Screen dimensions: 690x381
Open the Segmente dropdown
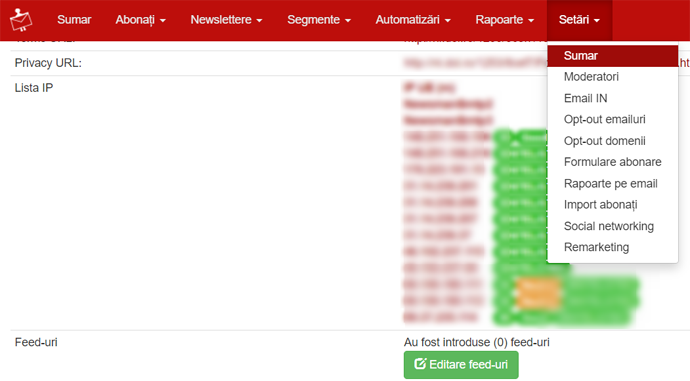tap(319, 20)
